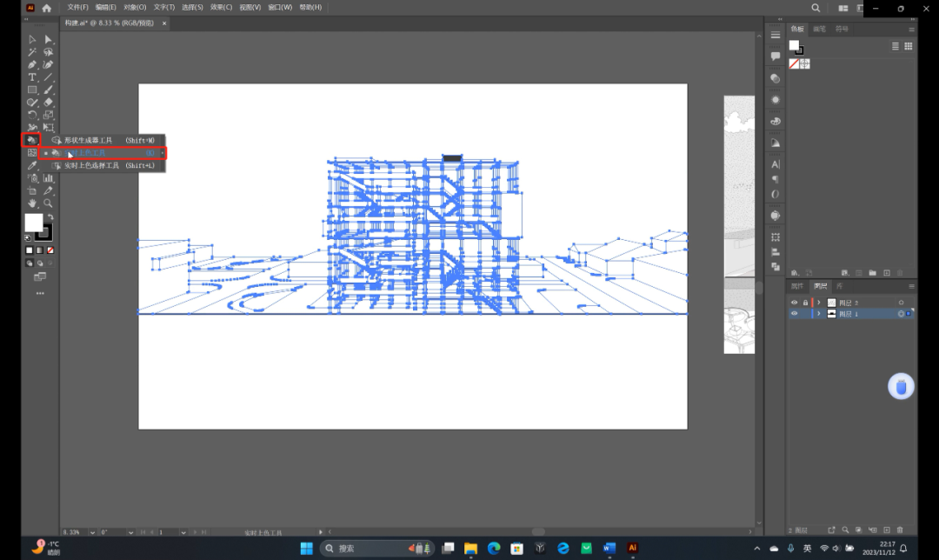Click the white Fill color box
Viewport: 939px width, 560px height.
pyautogui.click(x=34, y=223)
